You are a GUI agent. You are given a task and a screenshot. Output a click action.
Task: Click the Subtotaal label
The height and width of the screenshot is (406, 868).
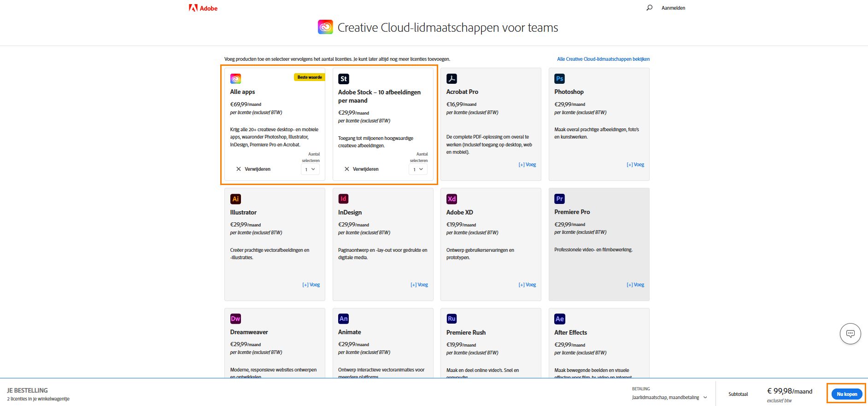(x=738, y=394)
